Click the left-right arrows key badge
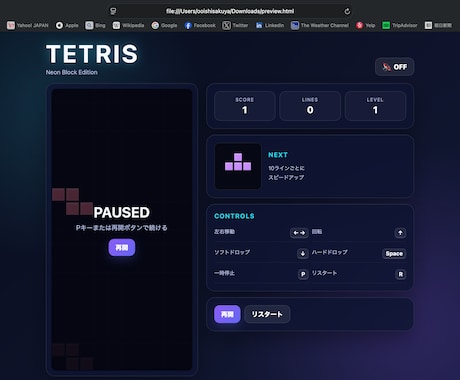460x380 pixels. pyautogui.click(x=299, y=233)
